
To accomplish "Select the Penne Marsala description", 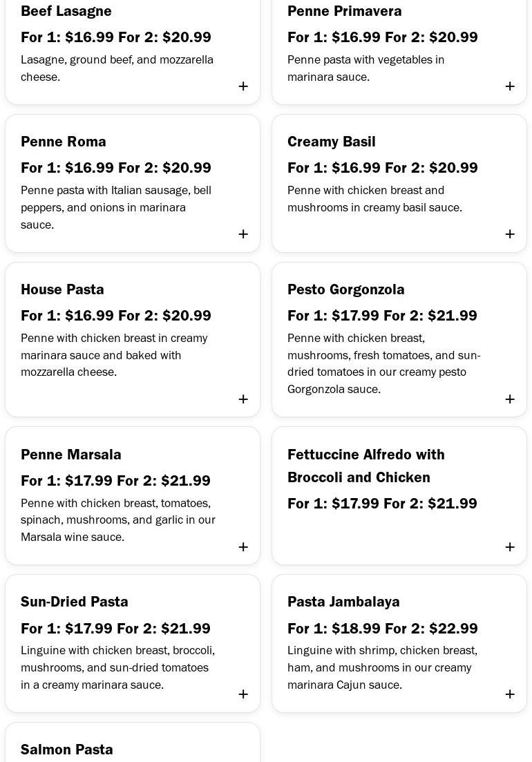I will (118, 520).
